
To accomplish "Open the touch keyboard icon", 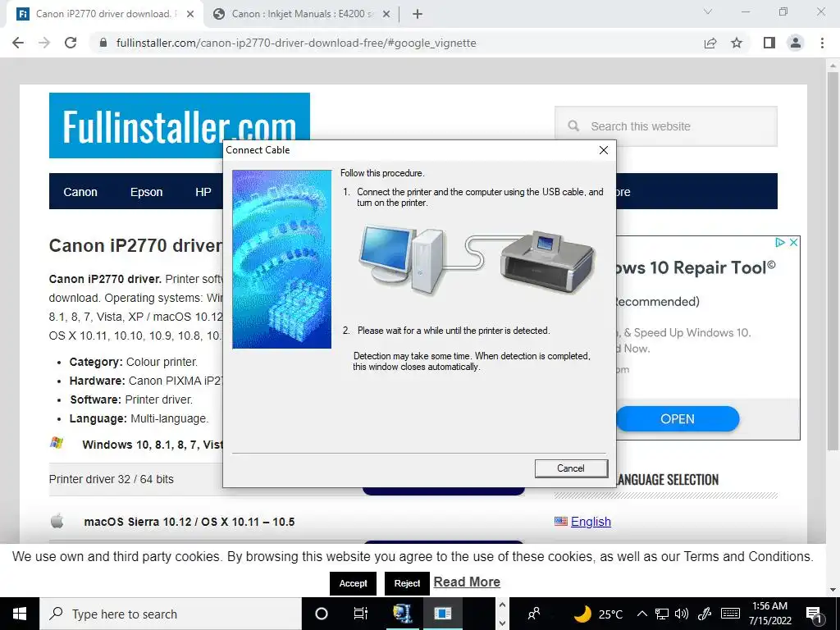I will [731, 614].
